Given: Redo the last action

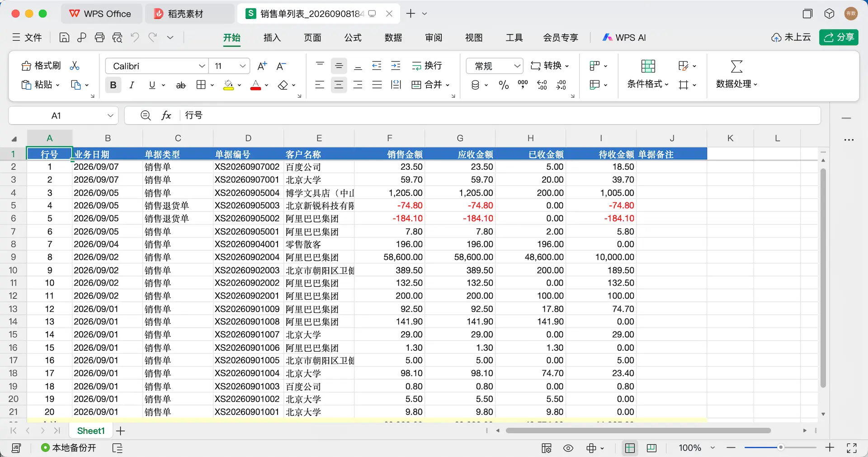Looking at the screenshot, I should (153, 38).
